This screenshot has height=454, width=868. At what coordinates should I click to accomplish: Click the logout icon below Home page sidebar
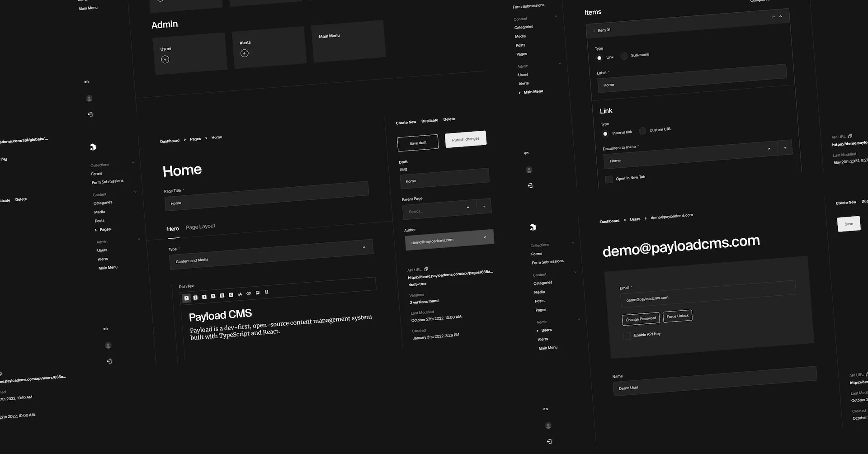(109, 361)
